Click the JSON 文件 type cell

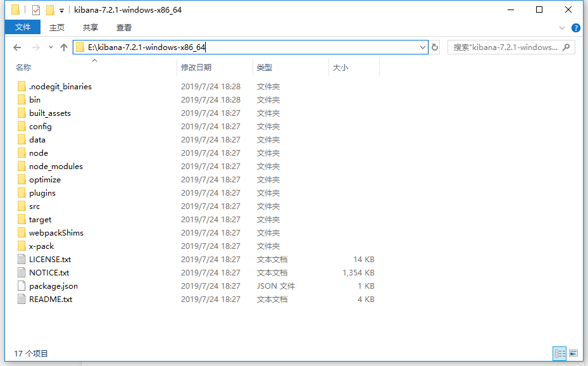[x=275, y=286]
